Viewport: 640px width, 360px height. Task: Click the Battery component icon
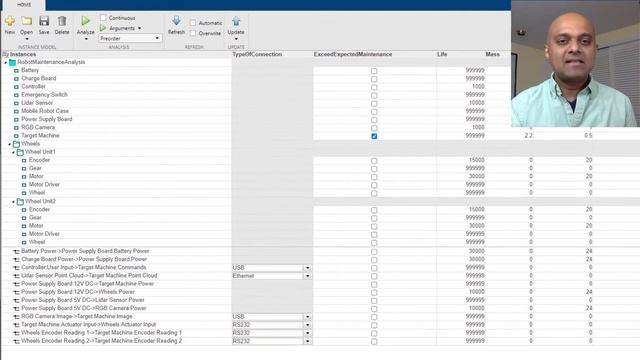[x=16, y=71]
